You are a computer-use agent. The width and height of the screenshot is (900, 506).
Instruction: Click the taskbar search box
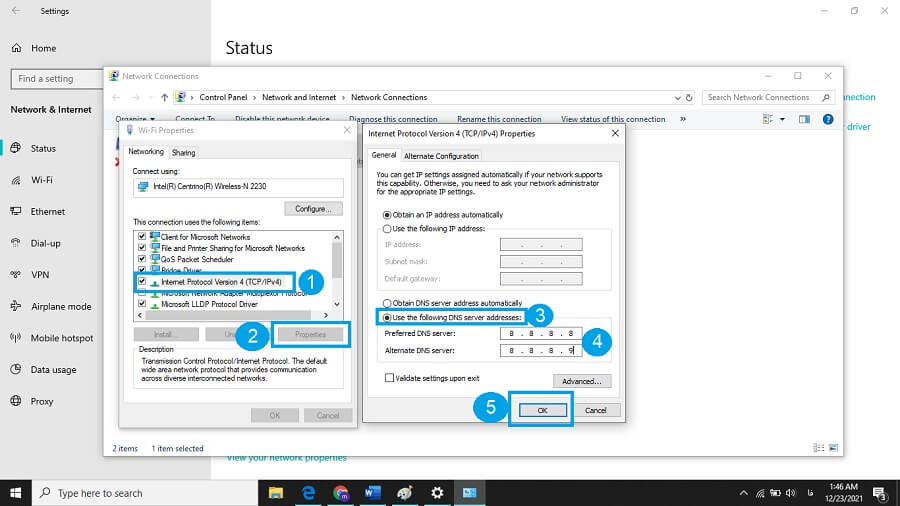(145, 493)
